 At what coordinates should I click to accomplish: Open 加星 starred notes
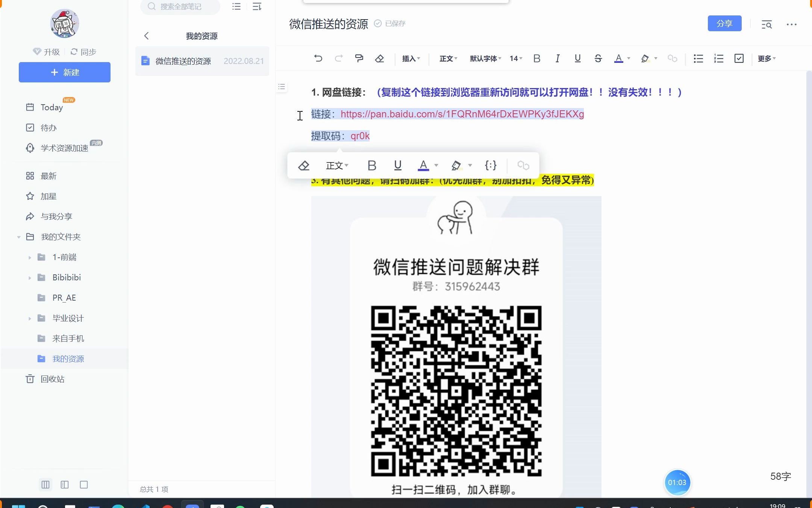(48, 196)
